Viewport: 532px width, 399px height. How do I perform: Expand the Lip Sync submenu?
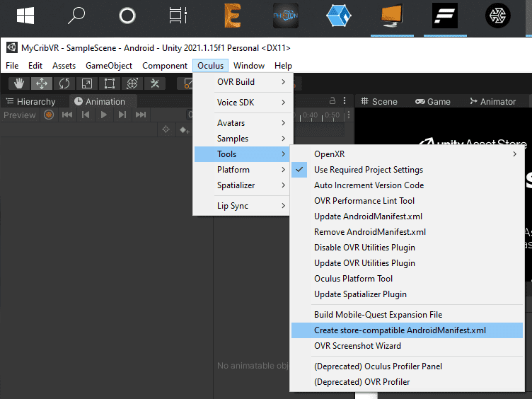(242, 206)
